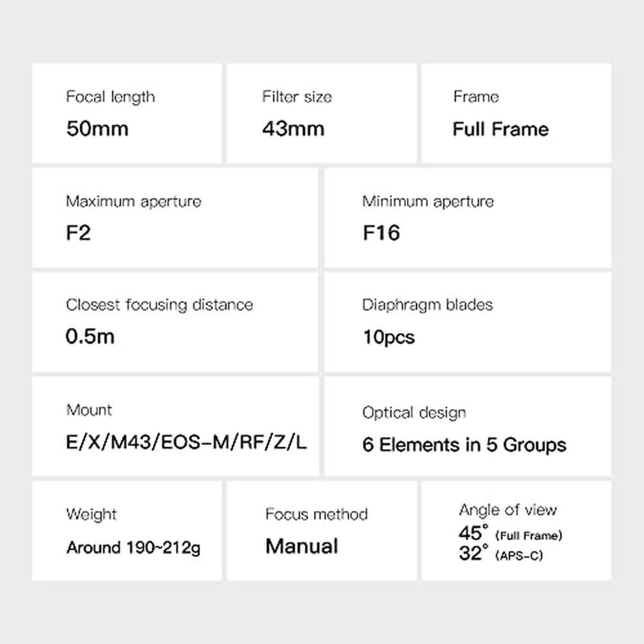Select the "Manual" focus method value
The width and height of the screenshot is (644, 644).
(301, 546)
